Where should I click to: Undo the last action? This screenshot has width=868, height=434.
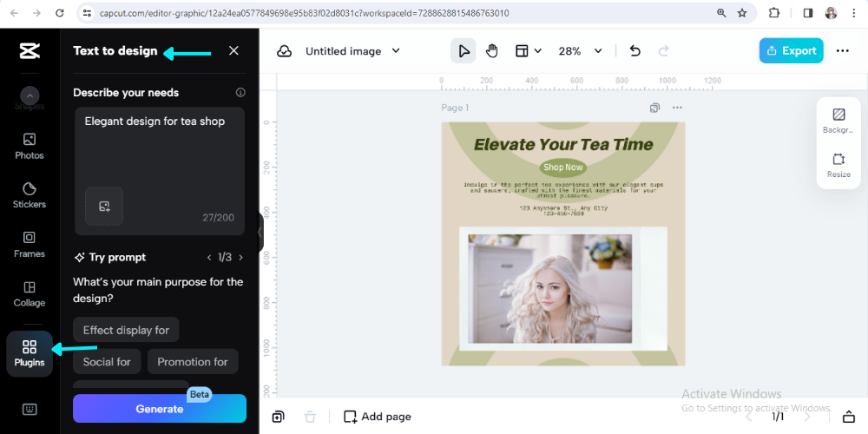[x=635, y=51]
